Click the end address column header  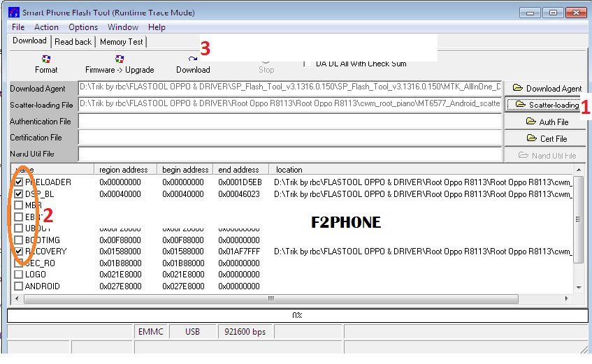241,170
